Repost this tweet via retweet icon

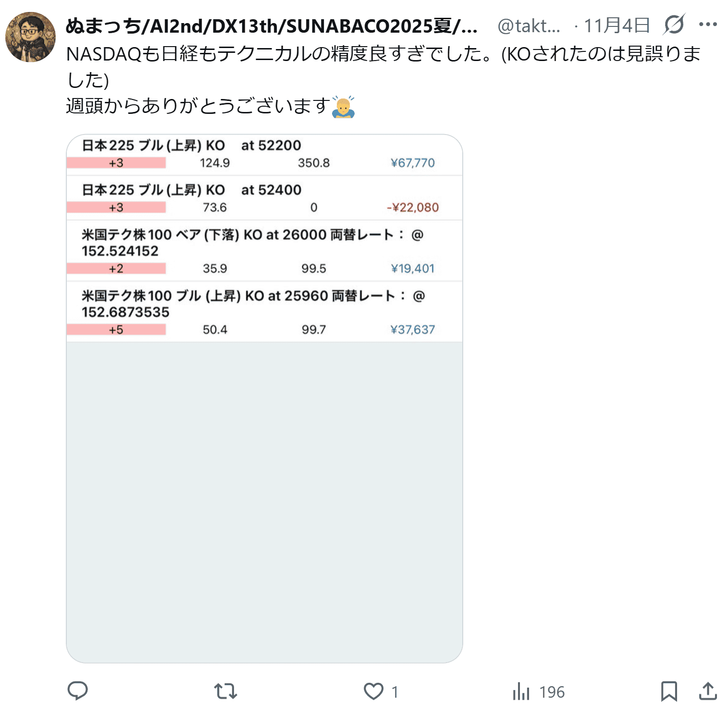[225, 691]
